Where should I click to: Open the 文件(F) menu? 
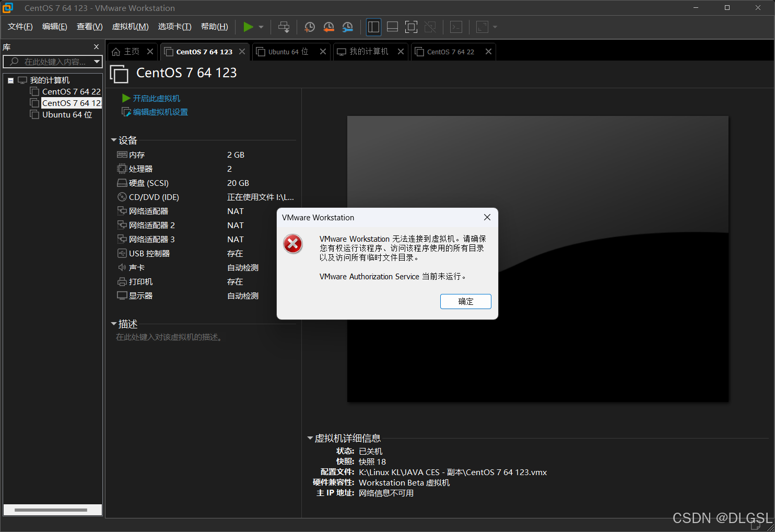[20, 27]
